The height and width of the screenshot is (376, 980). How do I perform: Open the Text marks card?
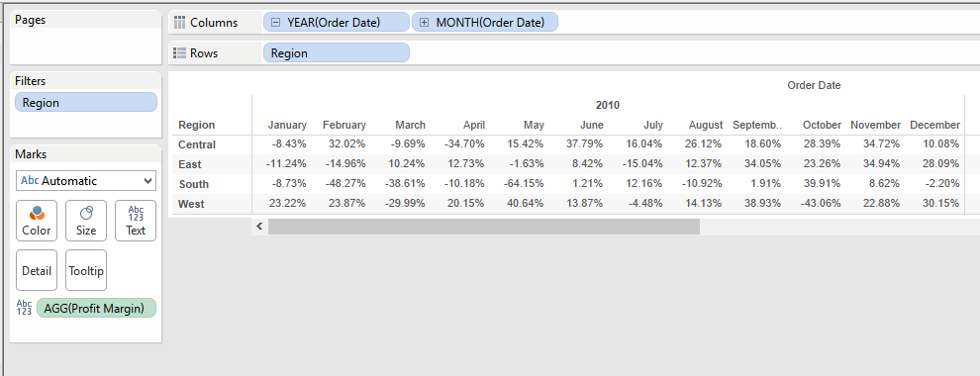coord(136,221)
